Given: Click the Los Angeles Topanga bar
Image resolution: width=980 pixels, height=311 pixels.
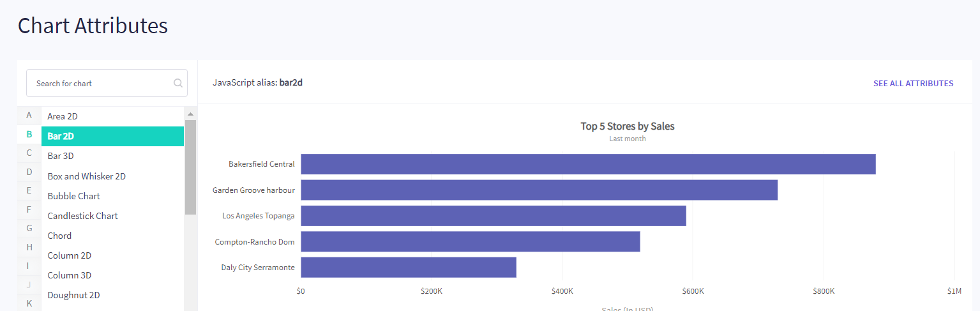Looking at the screenshot, I should point(494,216).
